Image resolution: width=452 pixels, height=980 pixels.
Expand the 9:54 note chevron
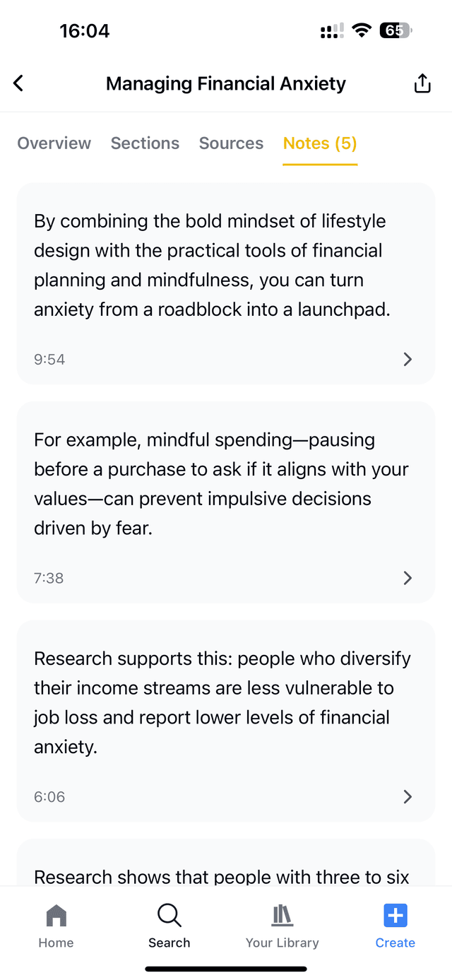pyautogui.click(x=408, y=359)
